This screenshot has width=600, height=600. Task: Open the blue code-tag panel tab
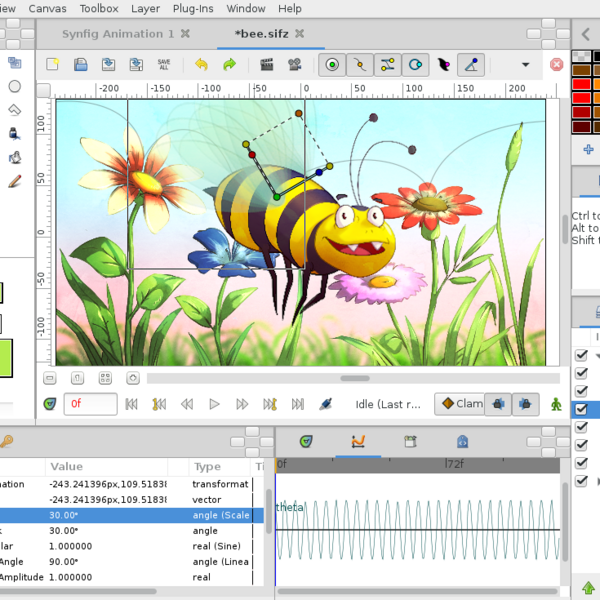point(462,442)
